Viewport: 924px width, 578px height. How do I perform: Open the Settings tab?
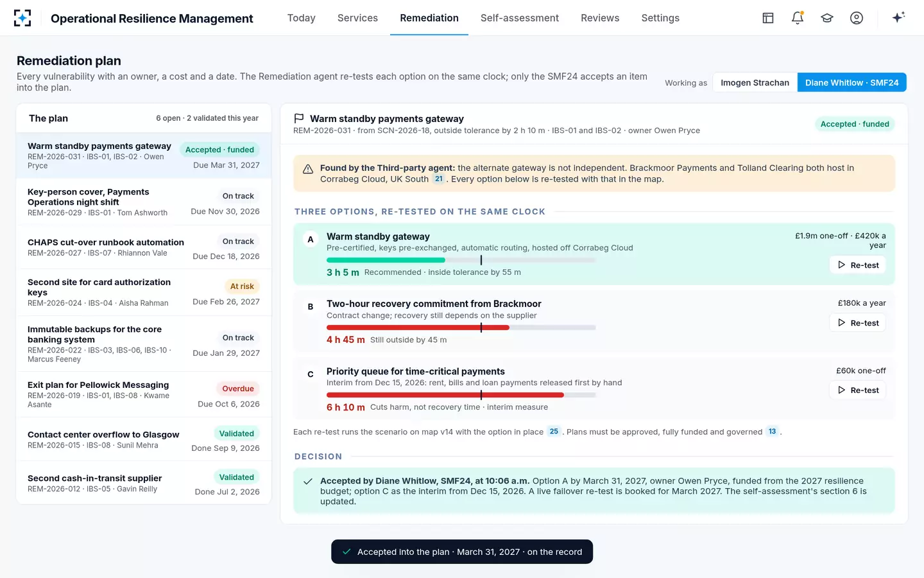(x=660, y=18)
